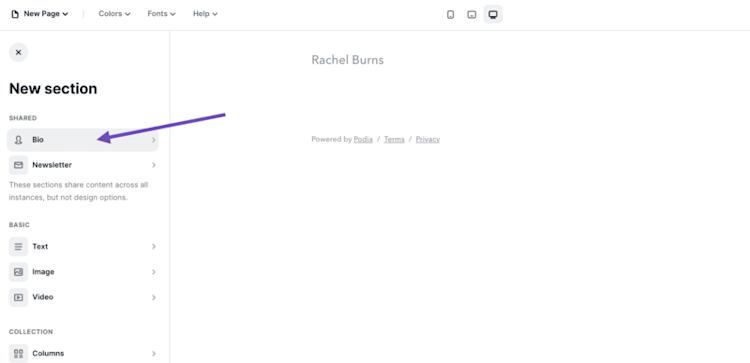This screenshot has width=750, height=363.
Task: Click the Video play icon
Action: (18, 297)
